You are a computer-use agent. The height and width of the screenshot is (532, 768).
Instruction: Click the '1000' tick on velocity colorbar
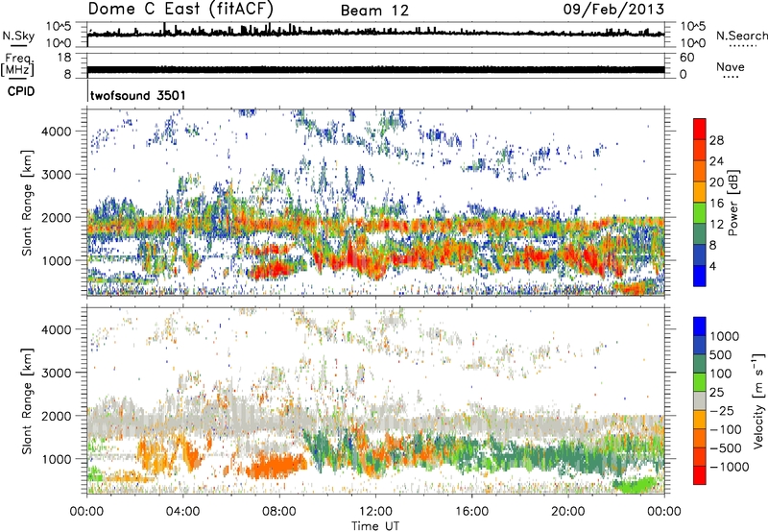[725, 336]
